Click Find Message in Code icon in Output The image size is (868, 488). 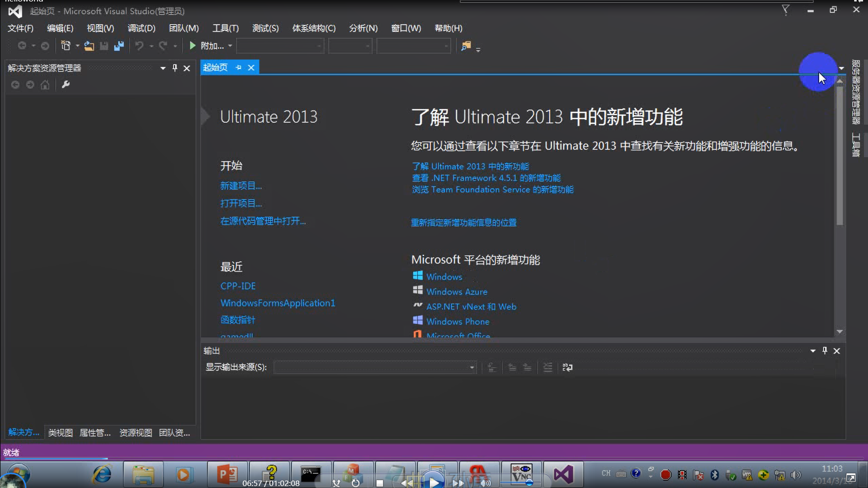[491, 367]
